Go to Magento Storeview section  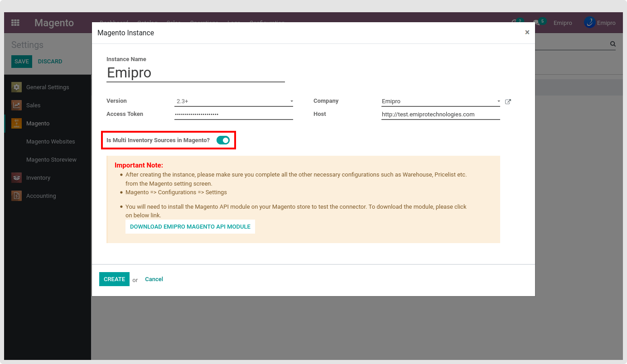pos(51,160)
